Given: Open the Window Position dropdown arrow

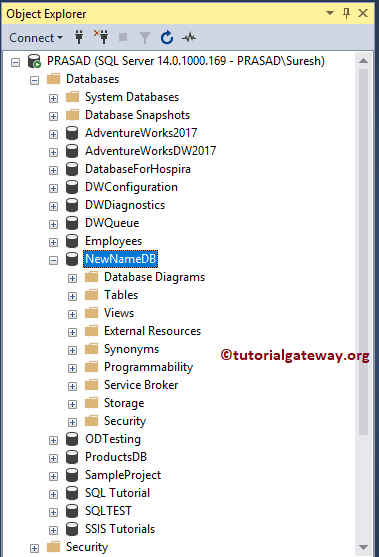Looking at the screenshot, I should pyautogui.click(x=330, y=13).
